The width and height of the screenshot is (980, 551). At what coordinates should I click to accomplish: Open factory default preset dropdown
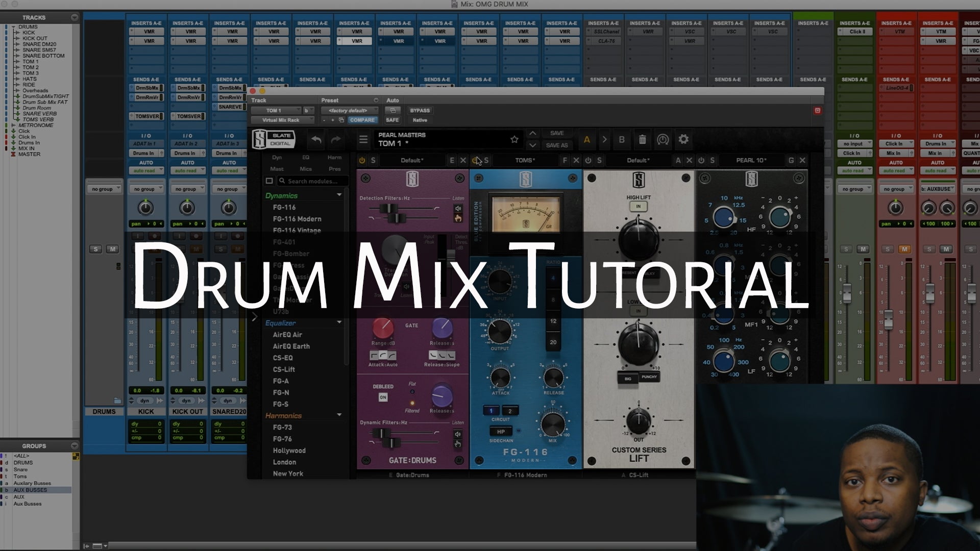pos(350,110)
